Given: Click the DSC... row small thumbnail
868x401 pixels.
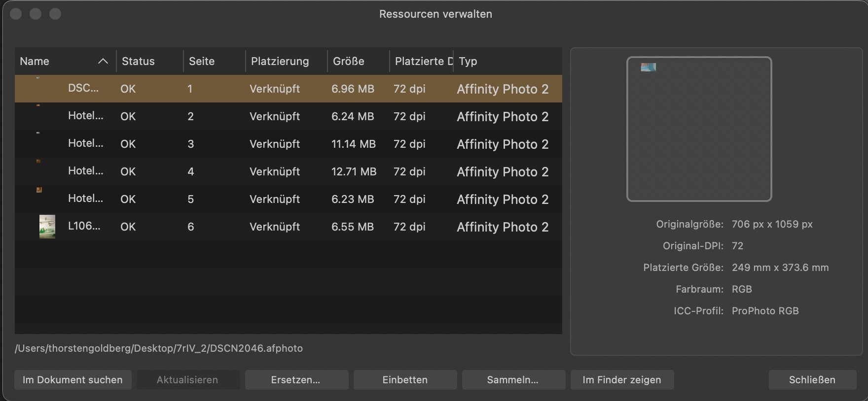Looking at the screenshot, I should tap(38, 77).
